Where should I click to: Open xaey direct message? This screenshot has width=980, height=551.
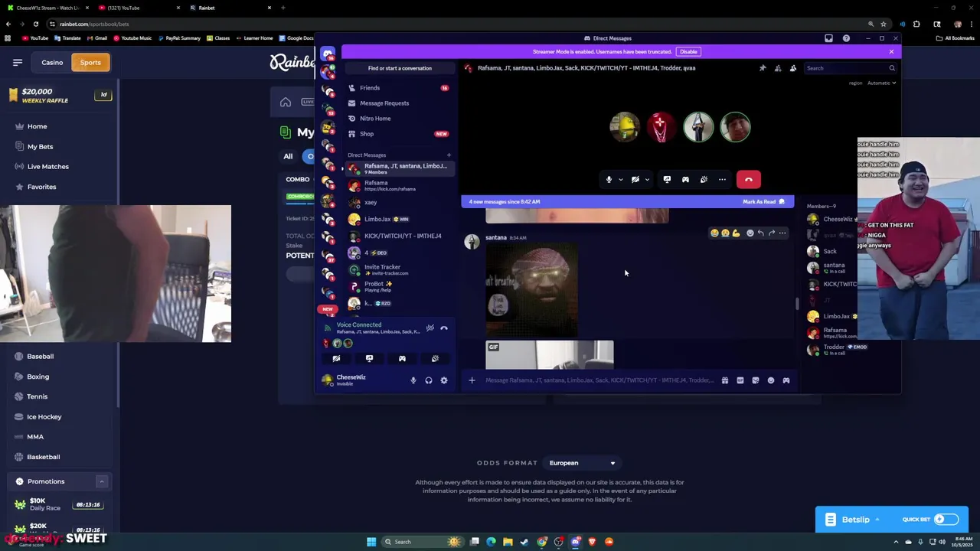398,203
